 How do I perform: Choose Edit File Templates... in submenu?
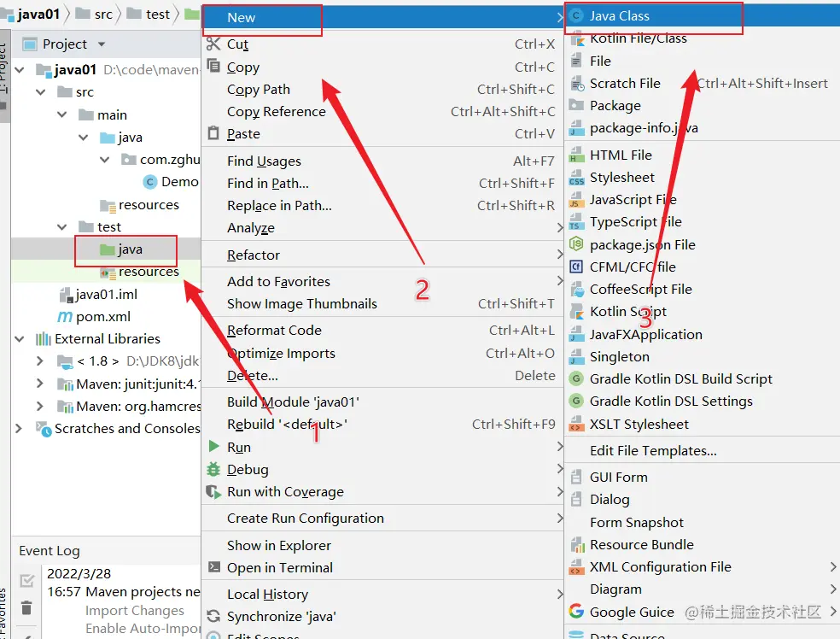coord(703,451)
